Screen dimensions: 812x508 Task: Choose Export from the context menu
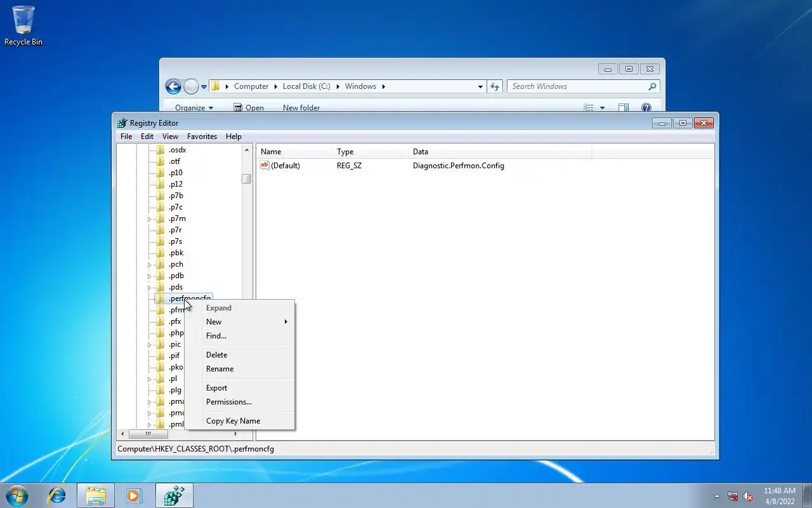tap(240, 388)
